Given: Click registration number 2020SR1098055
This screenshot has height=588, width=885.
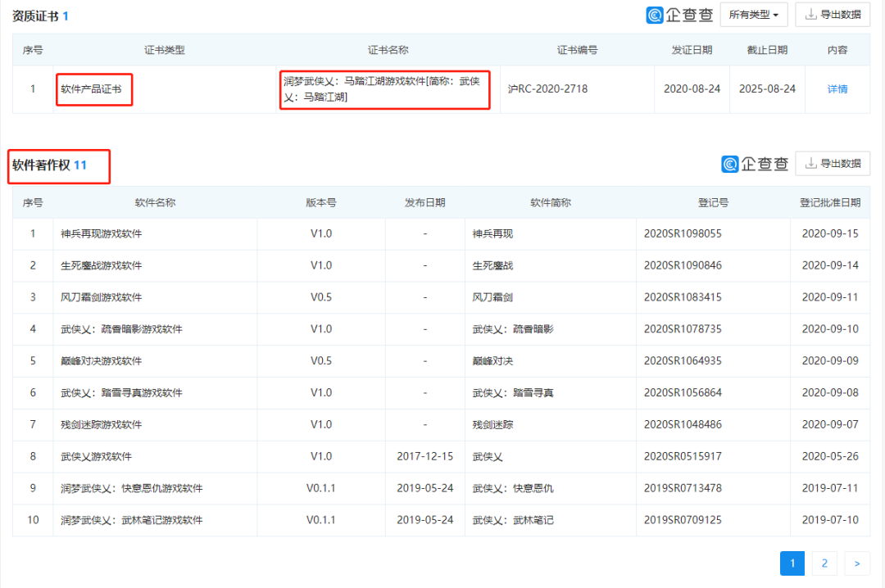Looking at the screenshot, I should [683, 233].
